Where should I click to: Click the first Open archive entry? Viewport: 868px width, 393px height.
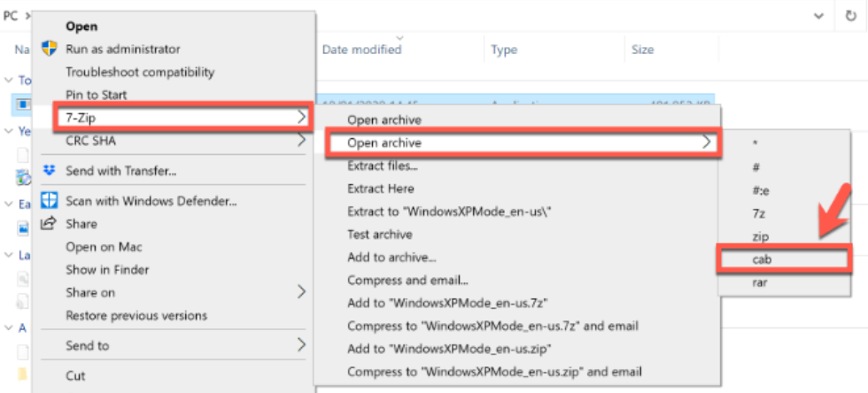[x=384, y=119]
